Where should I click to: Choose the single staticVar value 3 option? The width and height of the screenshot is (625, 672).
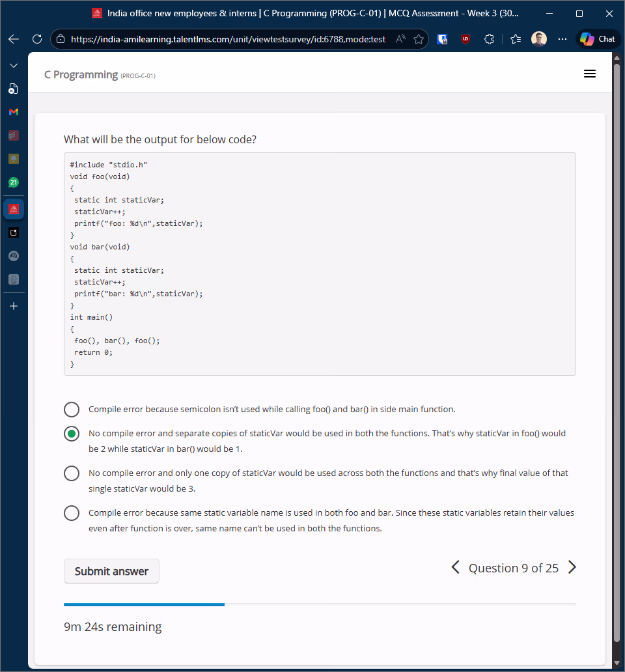click(72, 473)
